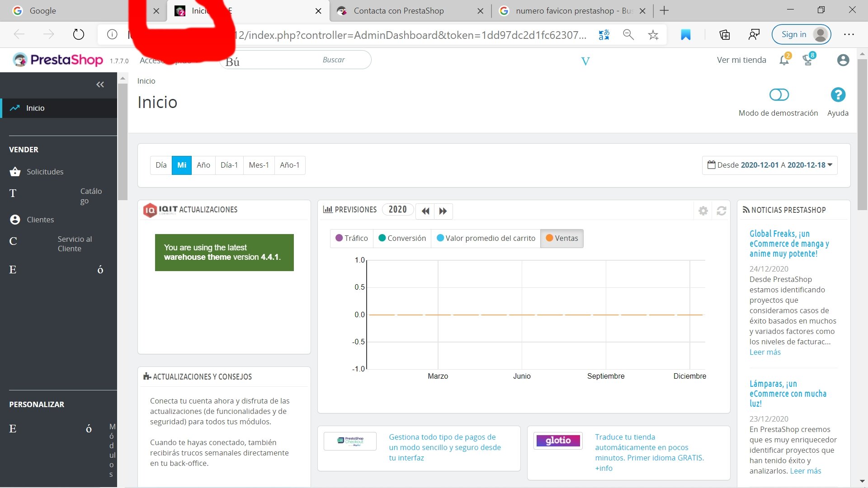
Task: Click the PrestaShop Checkout logo thumbnail
Action: tap(350, 441)
